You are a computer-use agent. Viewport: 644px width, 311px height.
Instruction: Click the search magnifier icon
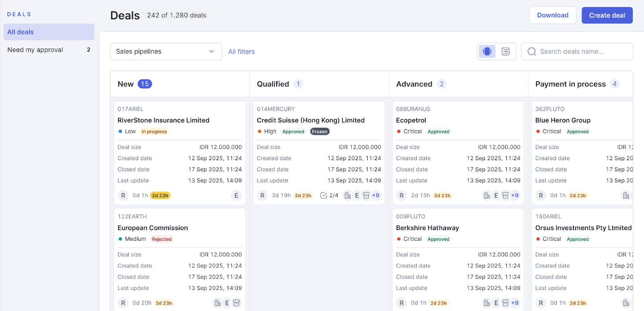532,51
